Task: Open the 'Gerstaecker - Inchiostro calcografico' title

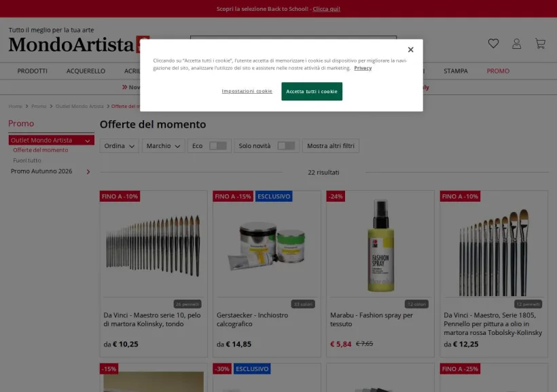Action: (x=252, y=319)
